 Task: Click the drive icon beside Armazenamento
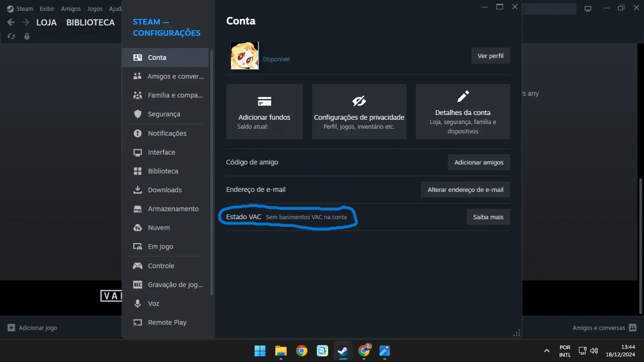(x=138, y=209)
